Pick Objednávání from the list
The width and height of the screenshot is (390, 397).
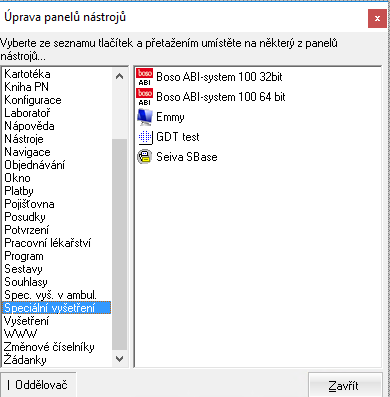35,165
